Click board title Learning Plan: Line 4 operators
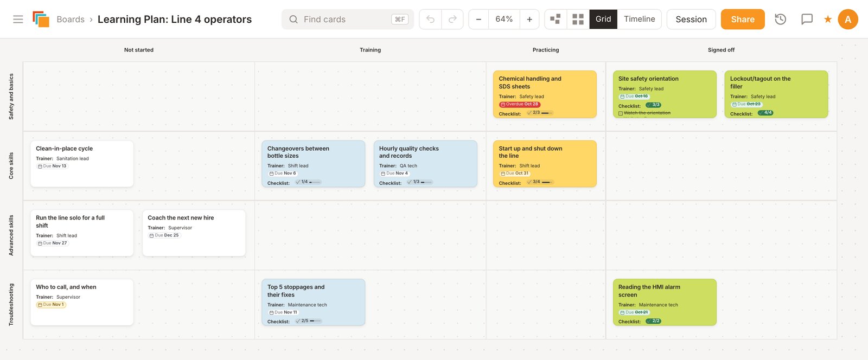 (x=175, y=20)
